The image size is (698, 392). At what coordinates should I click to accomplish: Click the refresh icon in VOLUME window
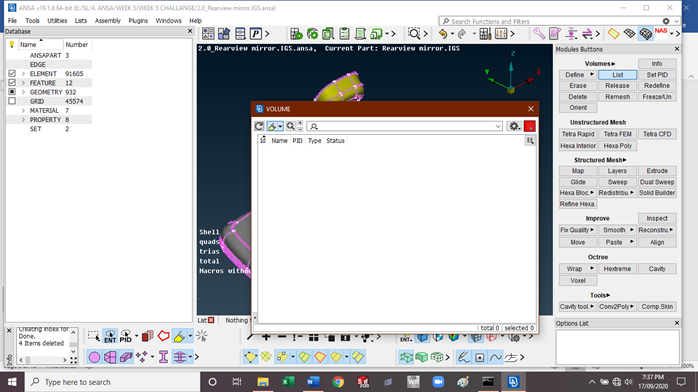(x=259, y=126)
